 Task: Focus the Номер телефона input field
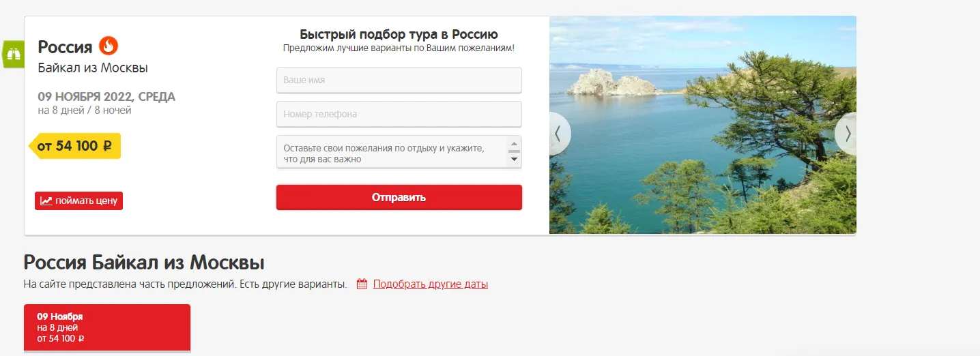pyautogui.click(x=399, y=114)
